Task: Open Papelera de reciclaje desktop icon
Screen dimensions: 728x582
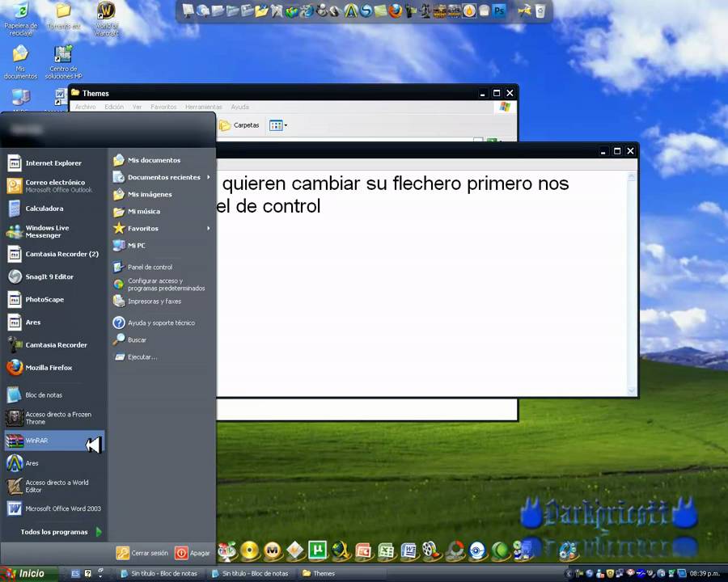Action: pos(20,19)
